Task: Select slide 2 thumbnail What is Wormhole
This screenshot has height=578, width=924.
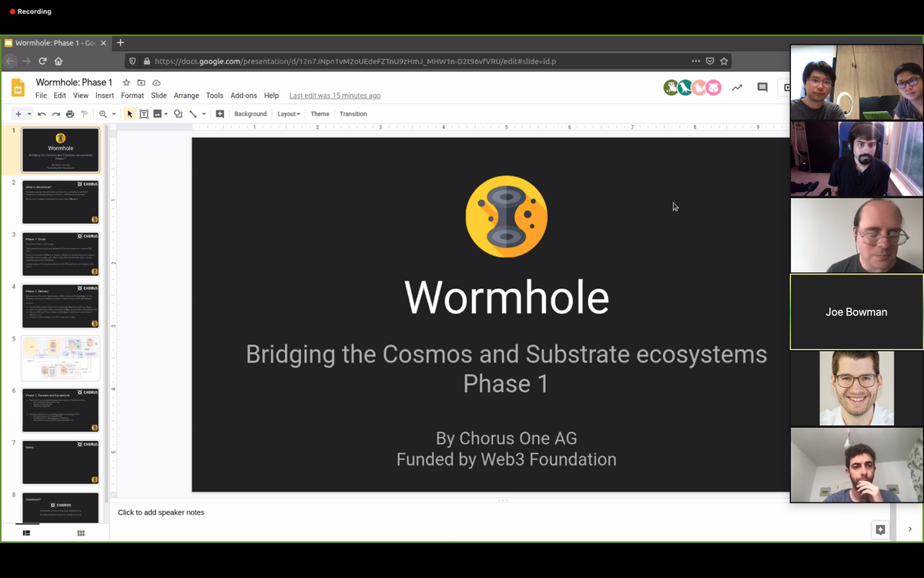Action: tap(61, 202)
